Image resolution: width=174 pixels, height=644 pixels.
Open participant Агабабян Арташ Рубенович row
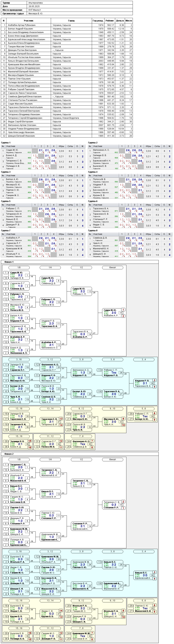tap(67, 25)
